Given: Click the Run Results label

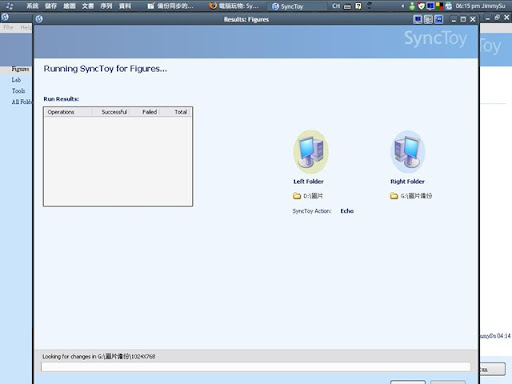Looking at the screenshot, I should click(x=61, y=99).
